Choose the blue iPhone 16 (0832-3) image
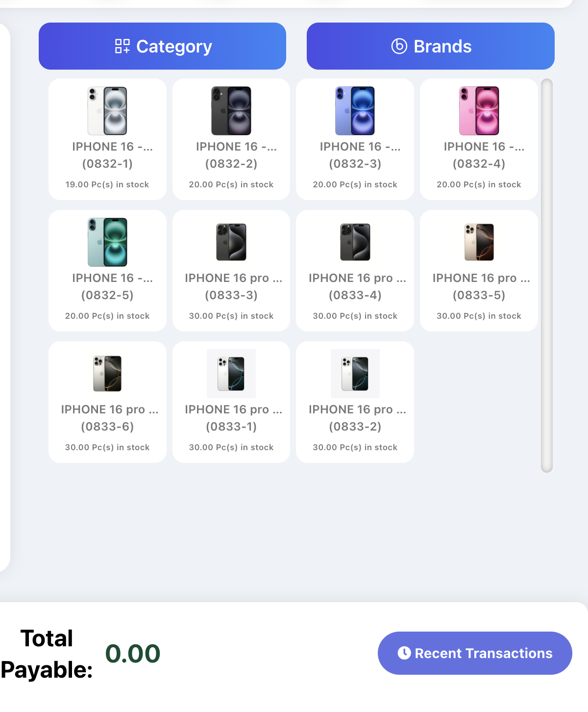588x712 pixels. coord(355,111)
